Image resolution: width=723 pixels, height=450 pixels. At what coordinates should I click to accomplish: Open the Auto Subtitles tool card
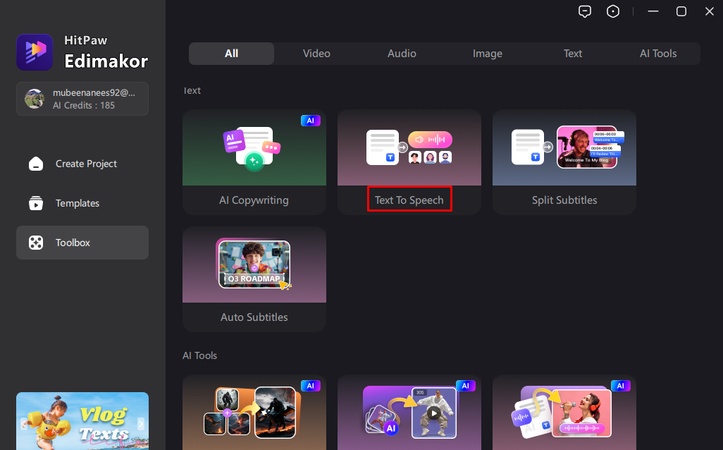point(254,279)
